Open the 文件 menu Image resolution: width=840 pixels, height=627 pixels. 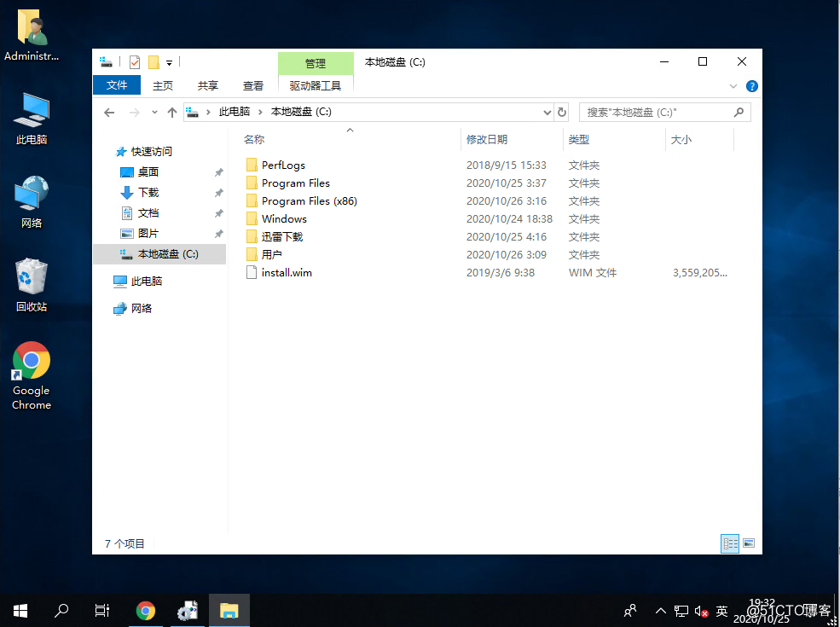(117, 85)
